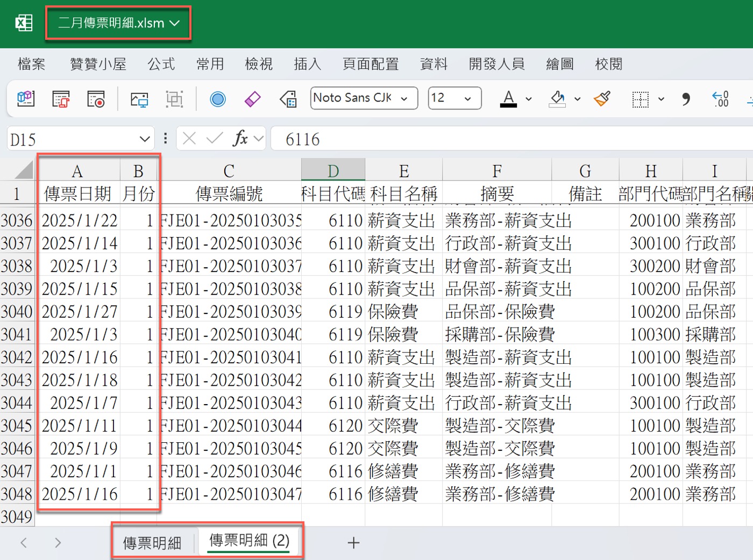Image resolution: width=753 pixels, height=560 pixels.
Task: Select header cell 摘要
Action: pyautogui.click(x=497, y=193)
